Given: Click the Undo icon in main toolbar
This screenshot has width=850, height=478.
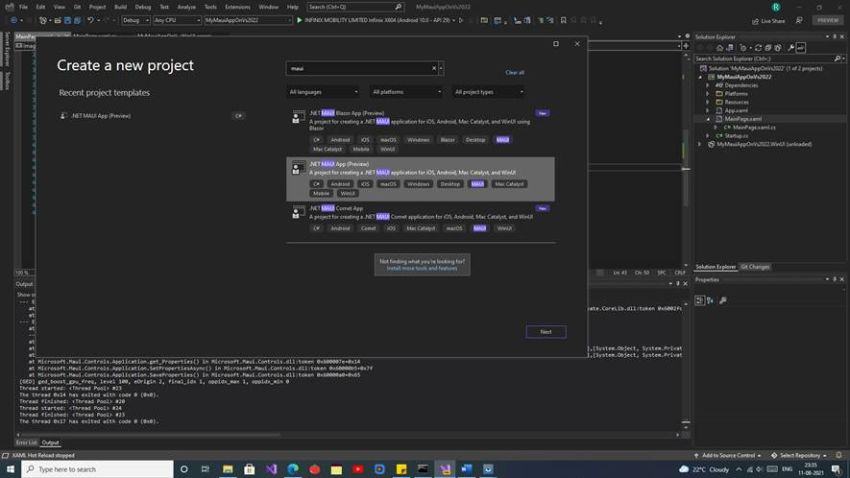Looking at the screenshot, I should click(91, 20).
